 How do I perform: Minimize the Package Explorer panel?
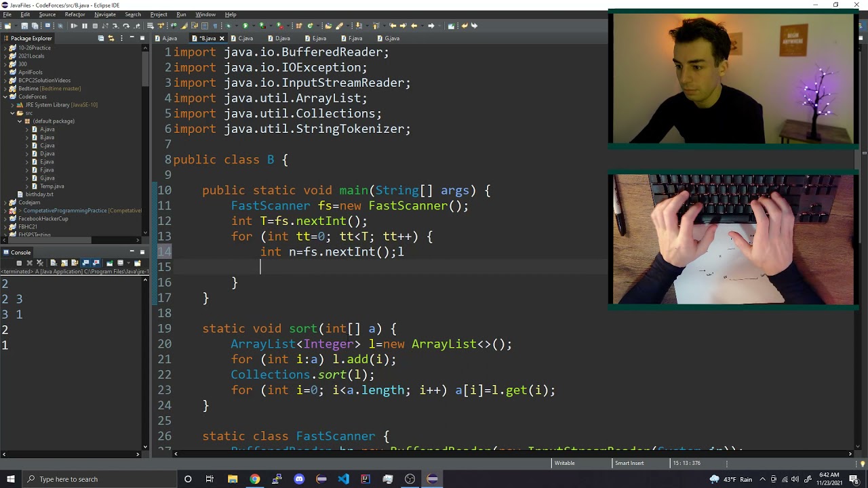pyautogui.click(x=132, y=38)
